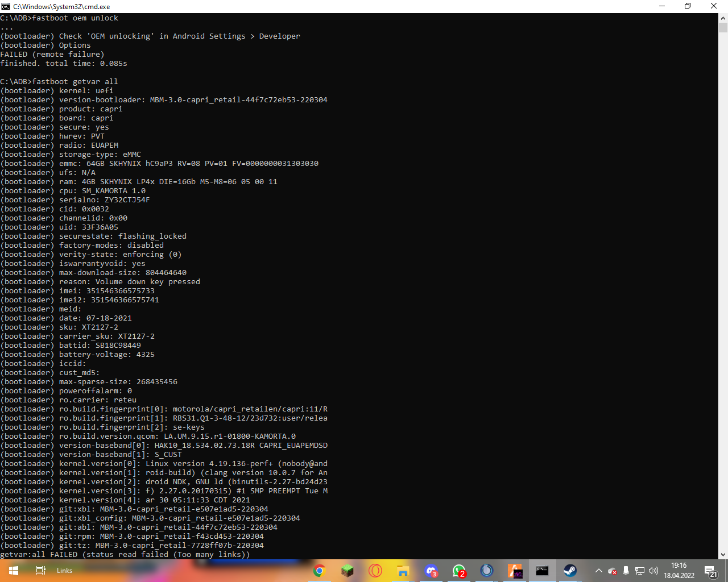Click the 'version-bootloader: MBM-3.0-capri_retail' line

pos(164,99)
